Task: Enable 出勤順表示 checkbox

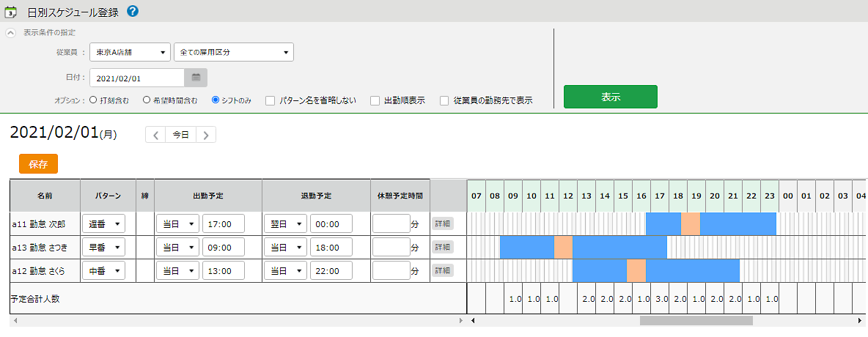Action: 375,100
